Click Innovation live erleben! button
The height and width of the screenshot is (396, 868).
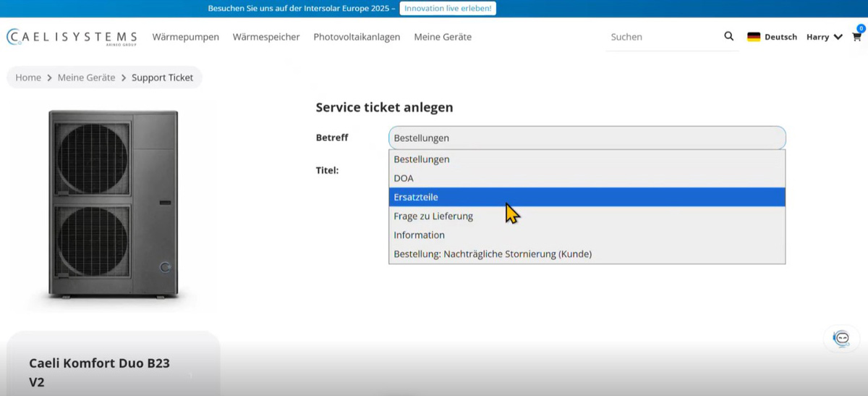coord(448,9)
